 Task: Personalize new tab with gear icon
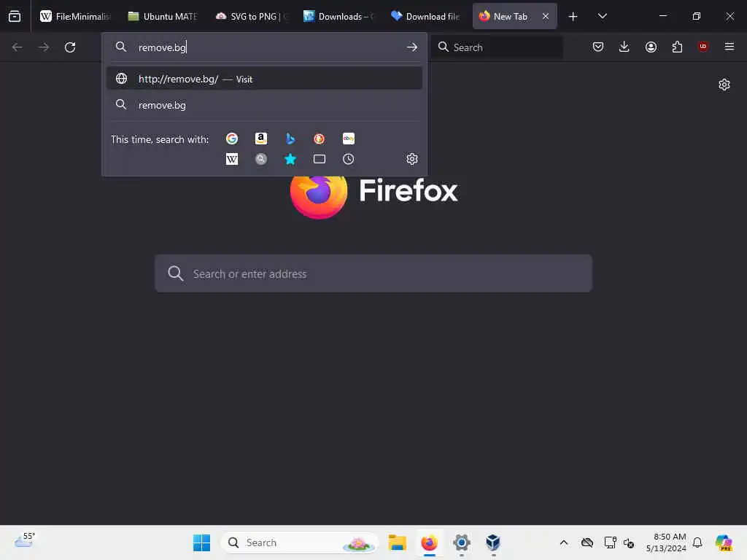pyautogui.click(x=724, y=85)
